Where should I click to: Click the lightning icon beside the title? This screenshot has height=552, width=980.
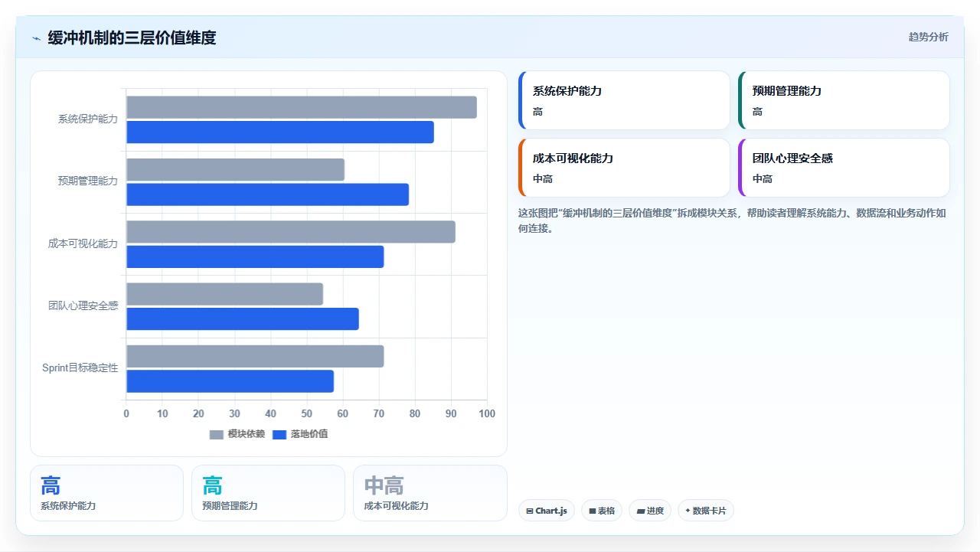tap(36, 38)
